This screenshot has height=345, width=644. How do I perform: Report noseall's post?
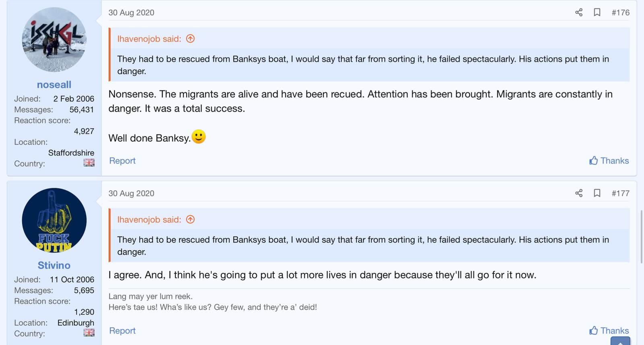[122, 161]
